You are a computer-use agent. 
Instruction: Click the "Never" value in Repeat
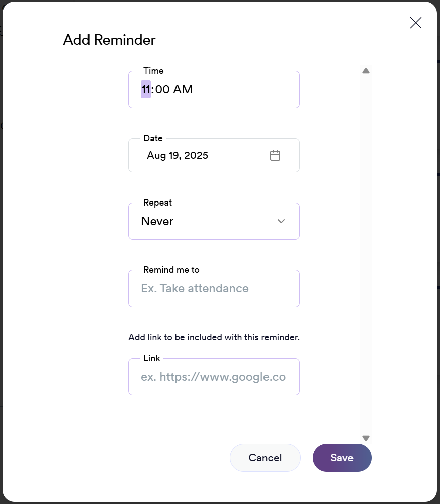pyautogui.click(x=157, y=221)
